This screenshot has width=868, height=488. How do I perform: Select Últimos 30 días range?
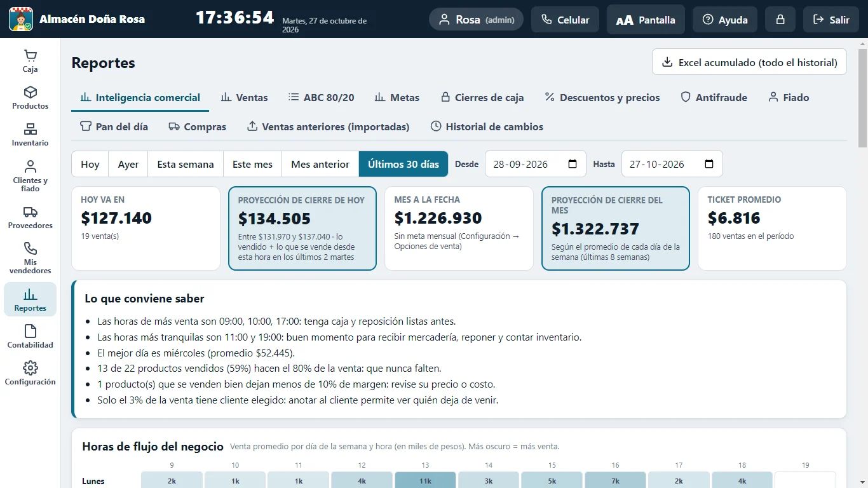[x=403, y=164]
